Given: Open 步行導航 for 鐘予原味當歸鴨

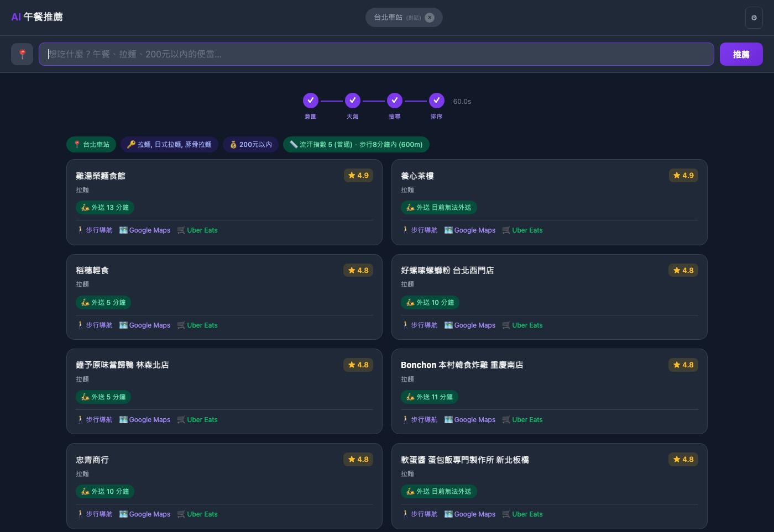Looking at the screenshot, I should coord(95,420).
